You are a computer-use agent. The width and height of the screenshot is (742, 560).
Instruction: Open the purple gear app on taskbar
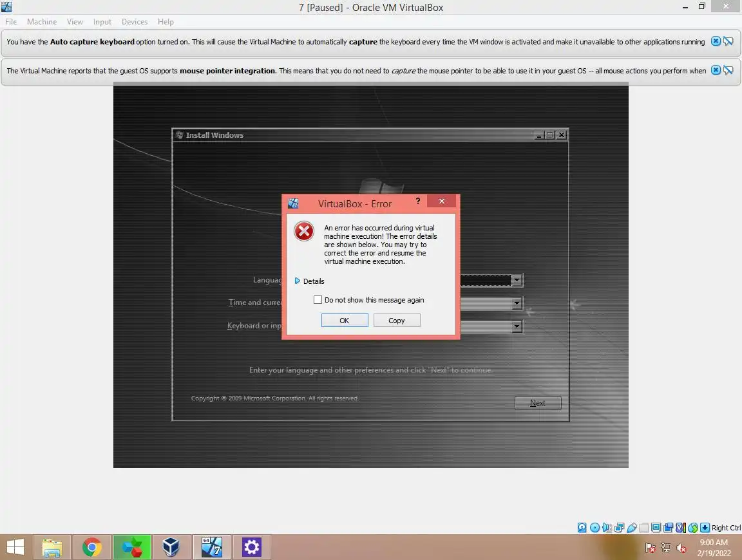(251, 547)
